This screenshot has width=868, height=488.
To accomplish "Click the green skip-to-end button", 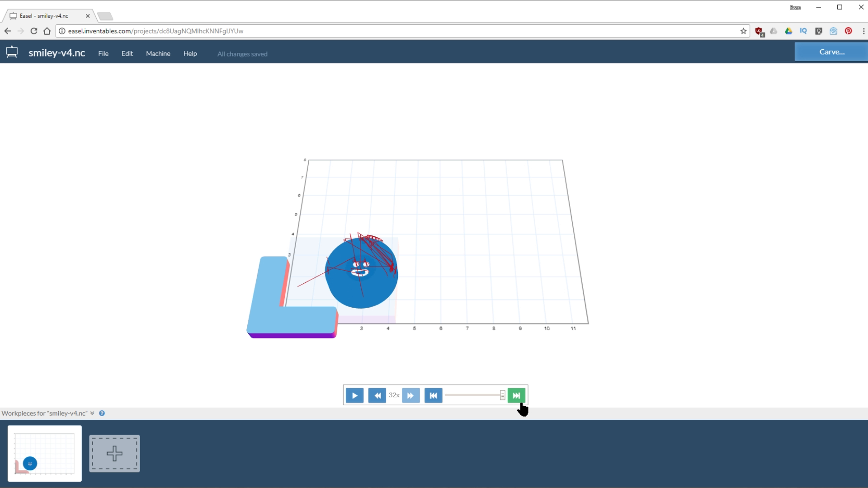I will pyautogui.click(x=516, y=395).
